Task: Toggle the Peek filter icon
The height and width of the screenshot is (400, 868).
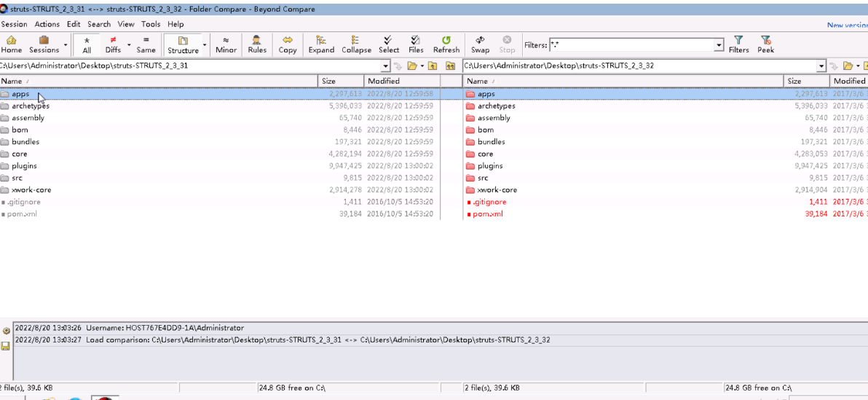Action: (765, 44)
